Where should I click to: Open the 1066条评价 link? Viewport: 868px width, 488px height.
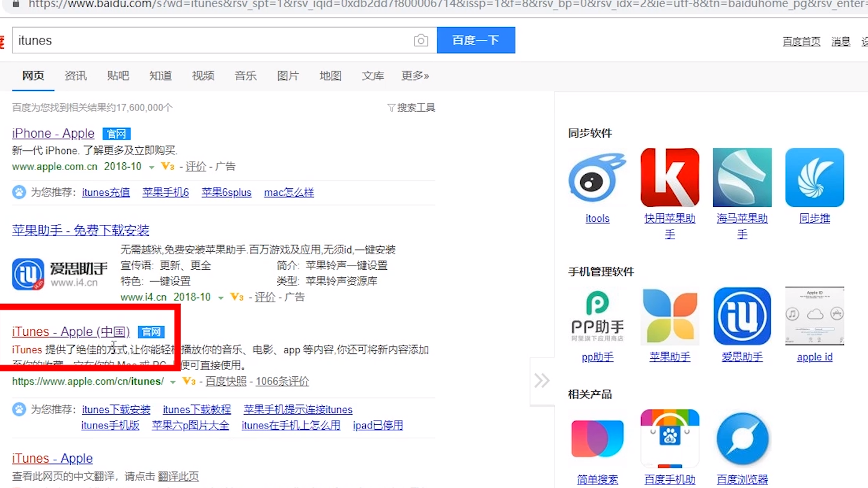pos(282,381)
